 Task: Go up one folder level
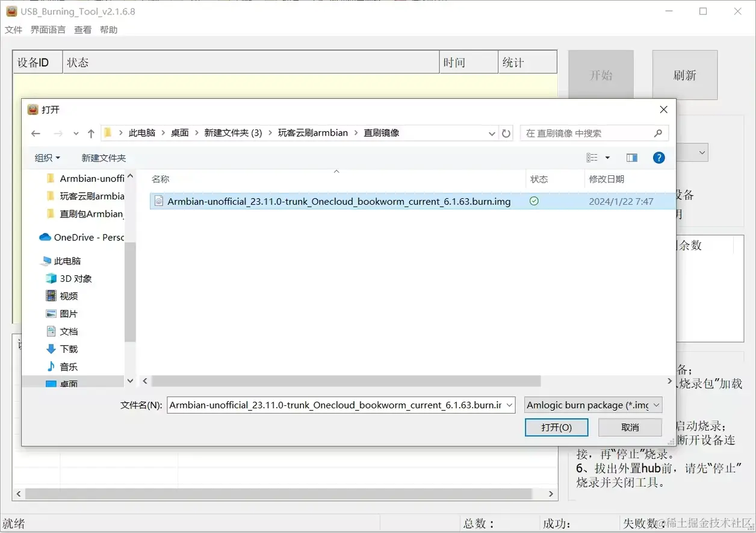[x=91, y=133]
